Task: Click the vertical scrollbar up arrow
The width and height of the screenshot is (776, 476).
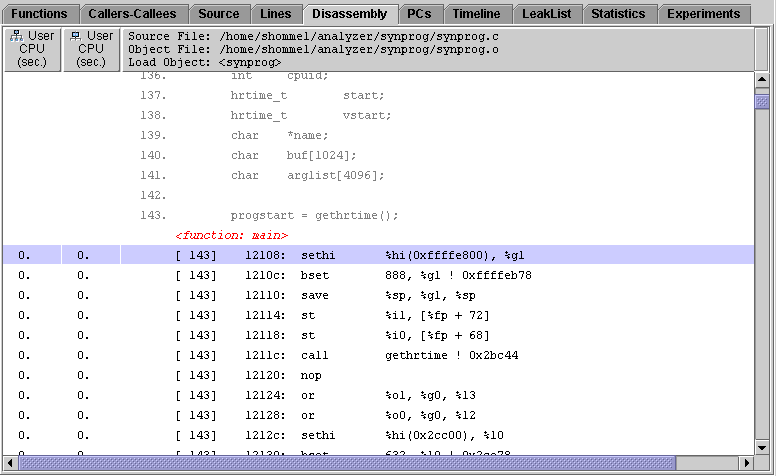Action: (x=762, y=79)
